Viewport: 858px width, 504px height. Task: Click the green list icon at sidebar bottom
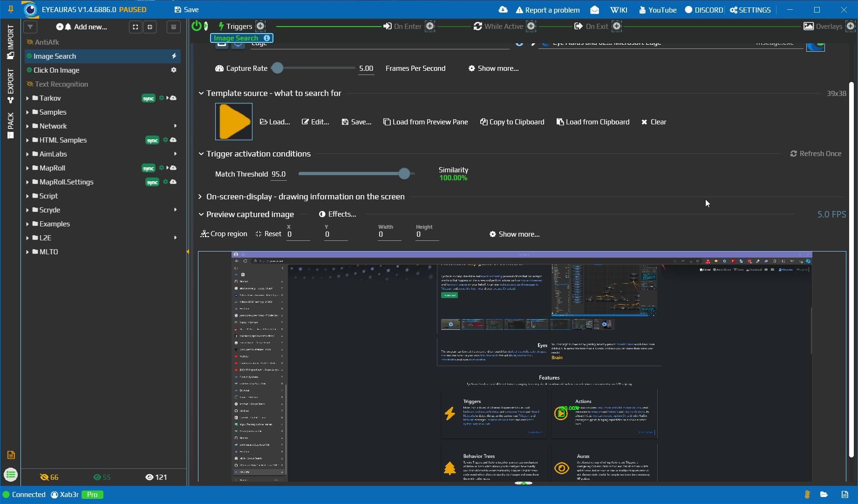pyautogui.click(x=10, y=475)
